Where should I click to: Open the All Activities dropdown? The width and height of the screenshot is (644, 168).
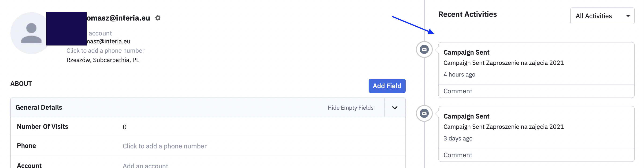click(602, 16)
